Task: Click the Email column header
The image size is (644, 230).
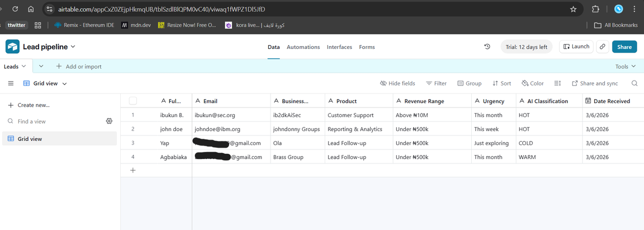Action: pos(231,100)
